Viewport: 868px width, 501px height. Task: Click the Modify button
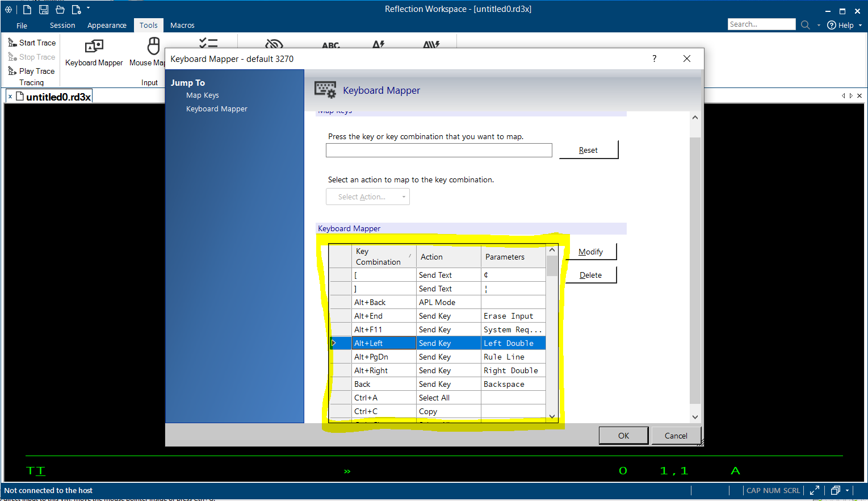[590, 252]
